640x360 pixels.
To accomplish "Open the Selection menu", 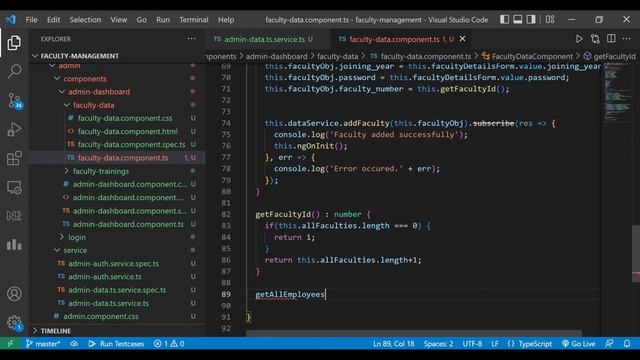I will coord(85,20).
